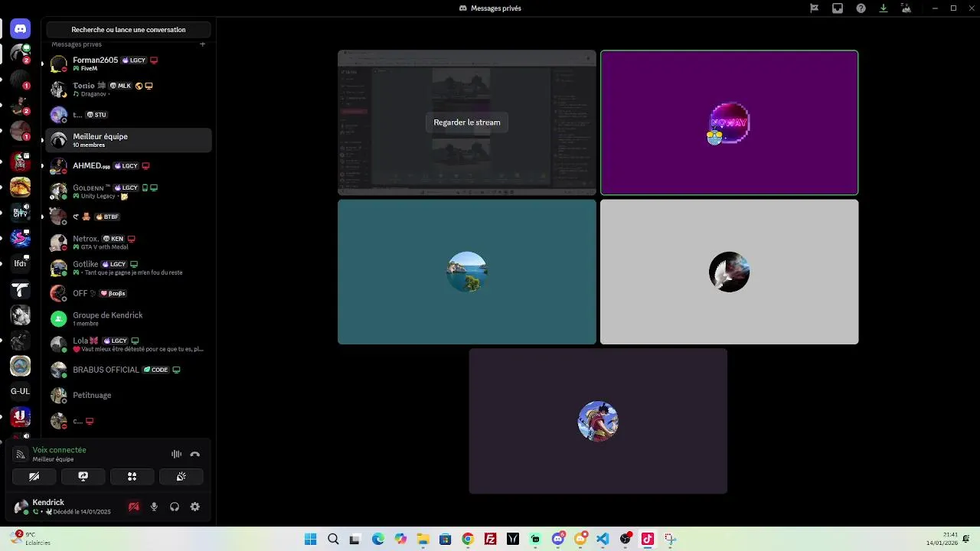Image resolution: width=980 pixels, height=551 pixels.
Task: Click Recherche ou lance une conversation field
Action: click(x=129, y=30)
